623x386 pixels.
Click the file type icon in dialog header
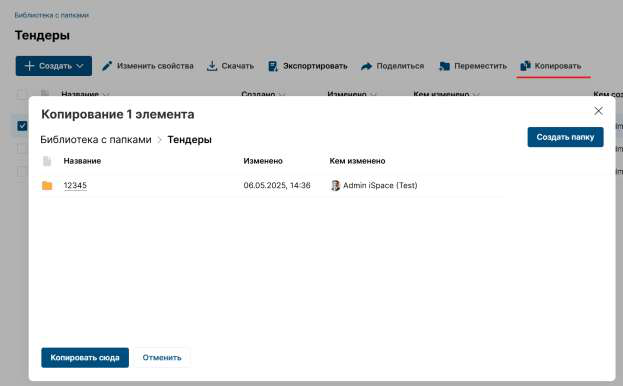pos(47,161)
